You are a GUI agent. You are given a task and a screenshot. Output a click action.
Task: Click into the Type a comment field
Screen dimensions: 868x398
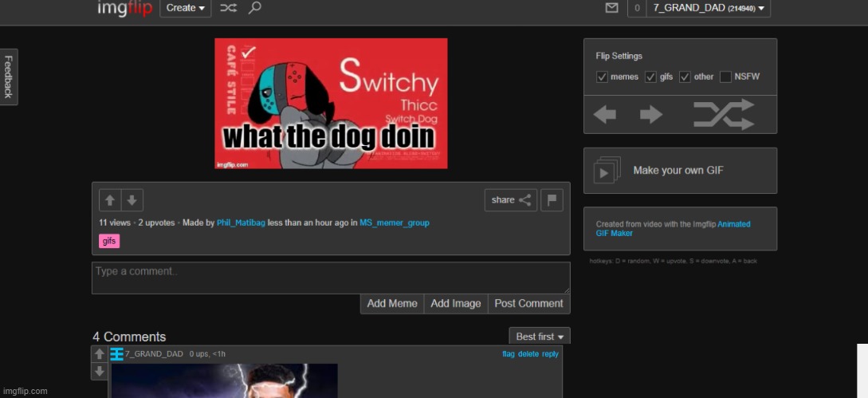(330, 278)
